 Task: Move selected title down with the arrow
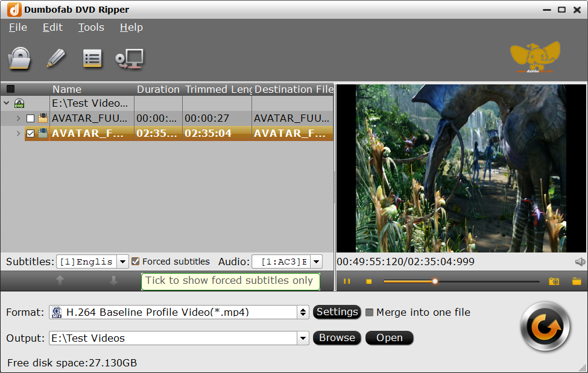(113, 280)
